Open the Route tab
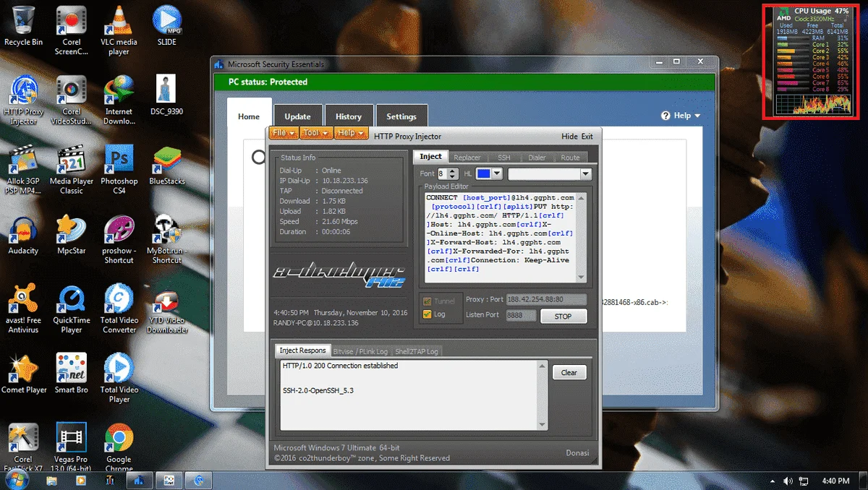The height and width of the screenshot is (490, 868). 570,157
